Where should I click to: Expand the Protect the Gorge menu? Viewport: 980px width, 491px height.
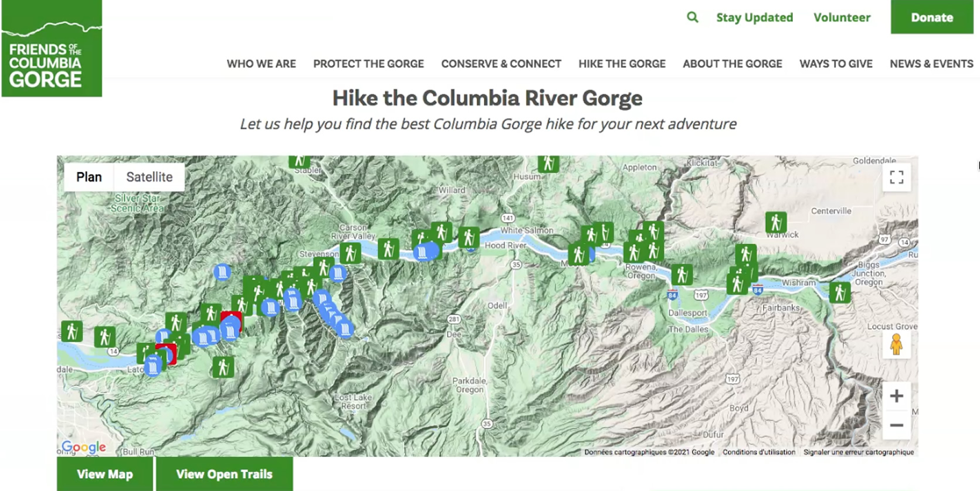(368, 64)
